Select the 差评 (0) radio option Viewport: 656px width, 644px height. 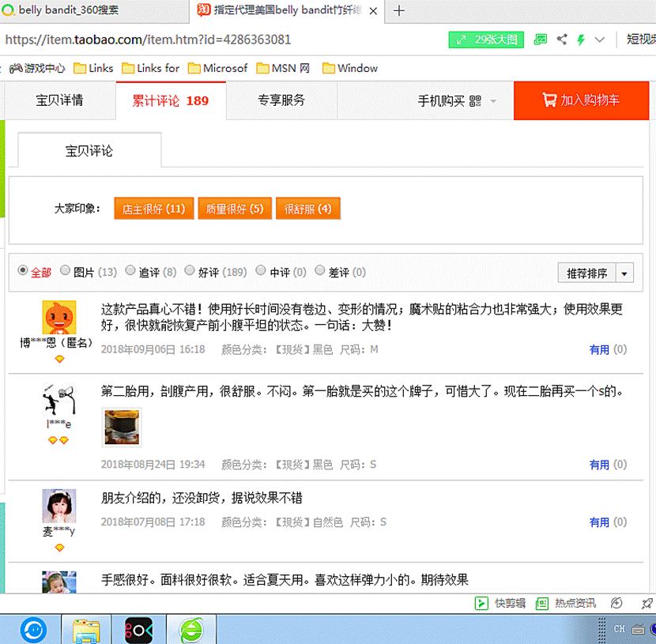320,272
